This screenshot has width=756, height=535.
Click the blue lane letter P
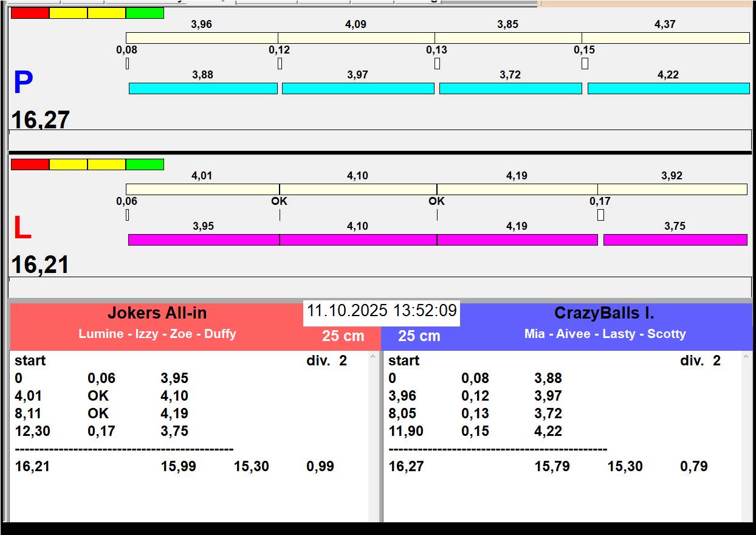click(23, 83)
